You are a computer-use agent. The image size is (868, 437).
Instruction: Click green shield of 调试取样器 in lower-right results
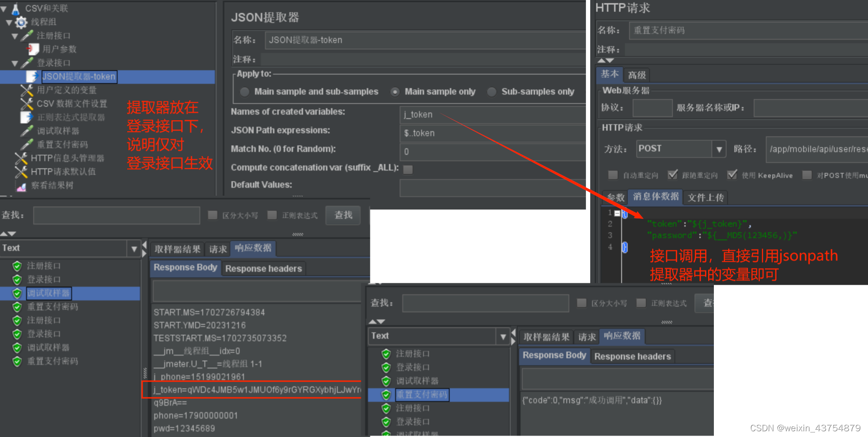pyautogui.click(x=386, y=381)
